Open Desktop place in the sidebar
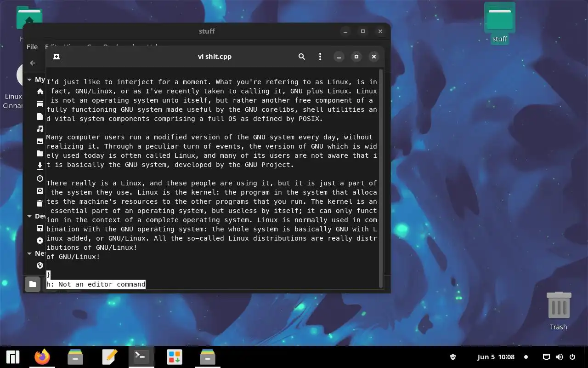Image resolution: width=588 pixels, height=368 pixels. (x=40, y=104)
